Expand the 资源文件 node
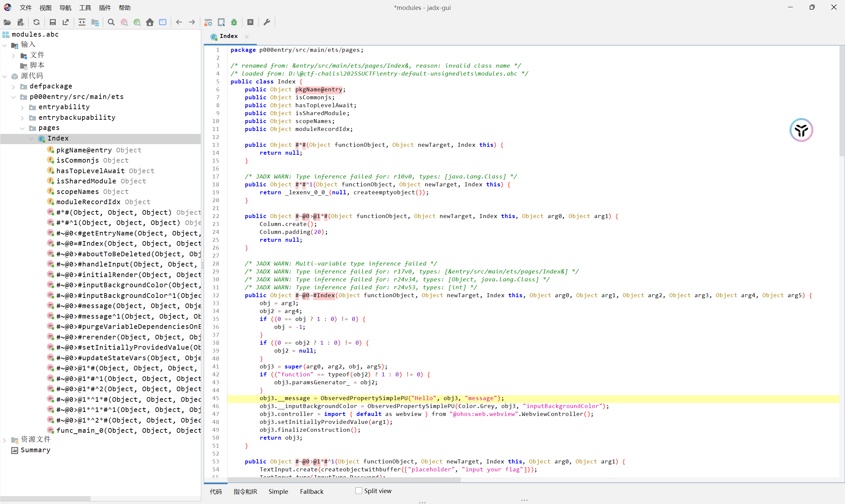Image resolution: width=845 pixels, height=504 pixels. [4, 440]
